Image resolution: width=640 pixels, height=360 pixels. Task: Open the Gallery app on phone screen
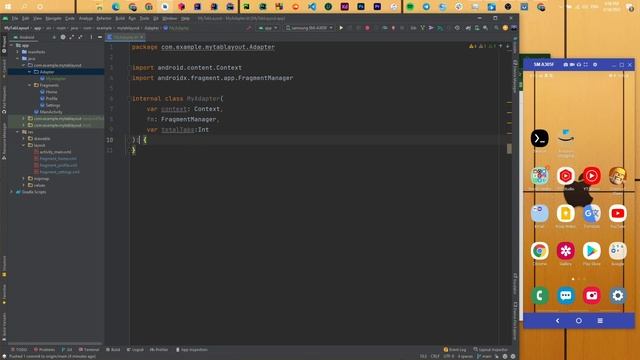(565, 251)
